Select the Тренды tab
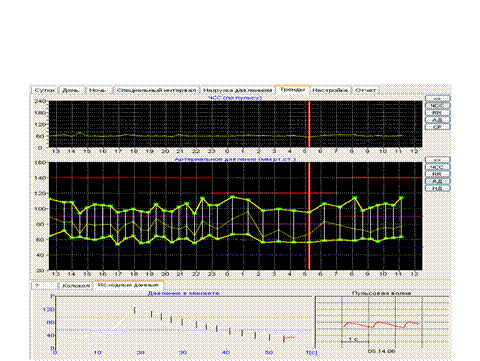Image resolution: width=480 pixels, height=361 pixels. click(x=292, y=90)
